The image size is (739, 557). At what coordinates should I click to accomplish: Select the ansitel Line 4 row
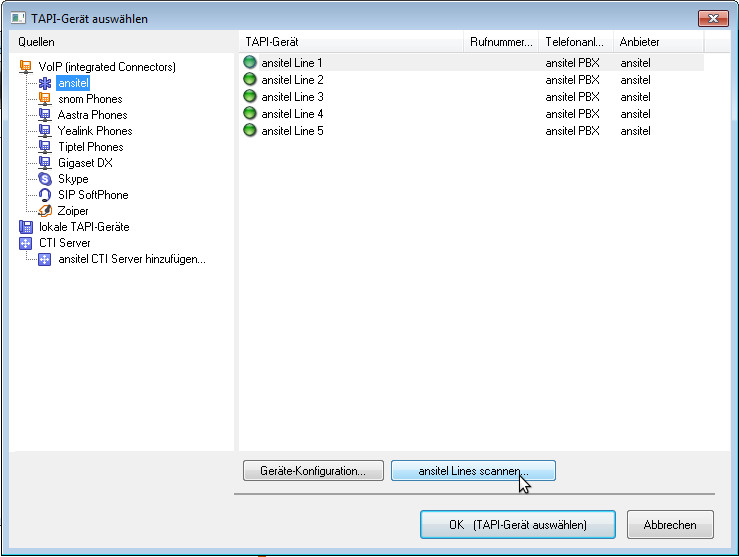[x=473, y=114]
